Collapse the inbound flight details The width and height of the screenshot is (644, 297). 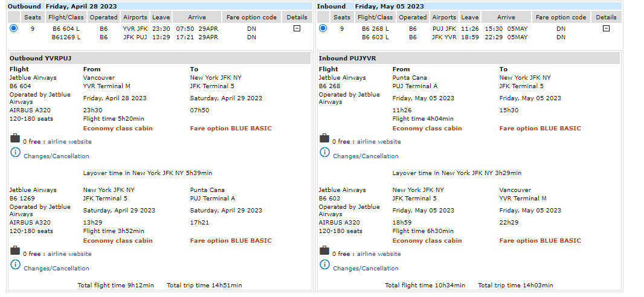pos(606,28)
